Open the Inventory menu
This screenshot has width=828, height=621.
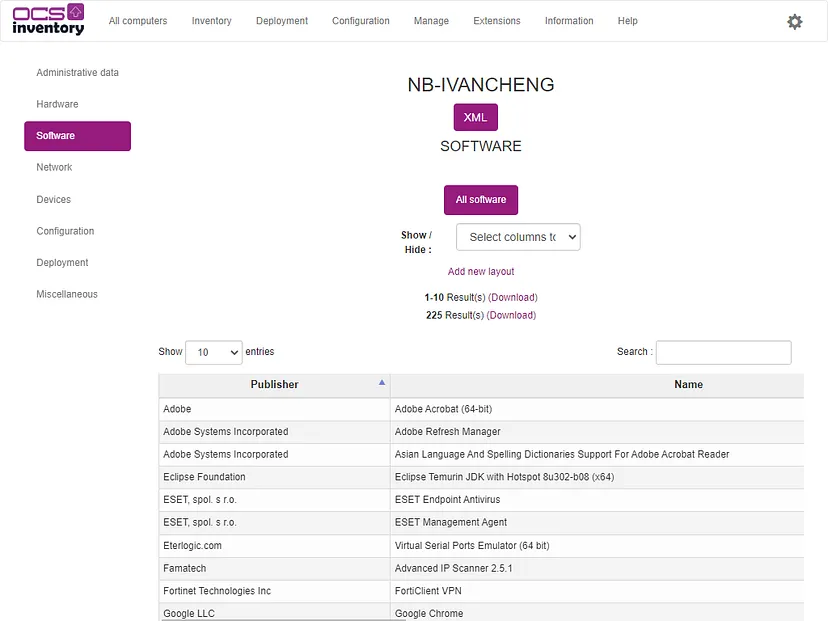click(211, 21)
